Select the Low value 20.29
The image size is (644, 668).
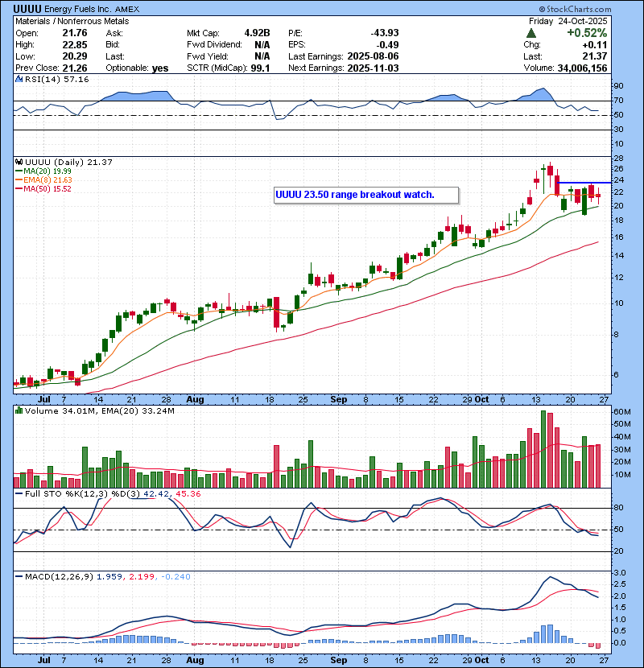tap(75, 56)
